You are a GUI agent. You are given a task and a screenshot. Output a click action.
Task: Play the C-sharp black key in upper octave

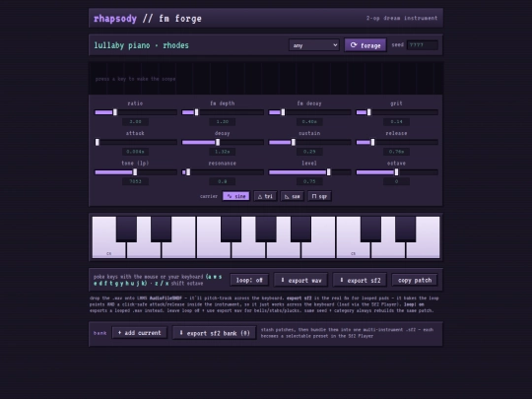click(x=370, y=229)
